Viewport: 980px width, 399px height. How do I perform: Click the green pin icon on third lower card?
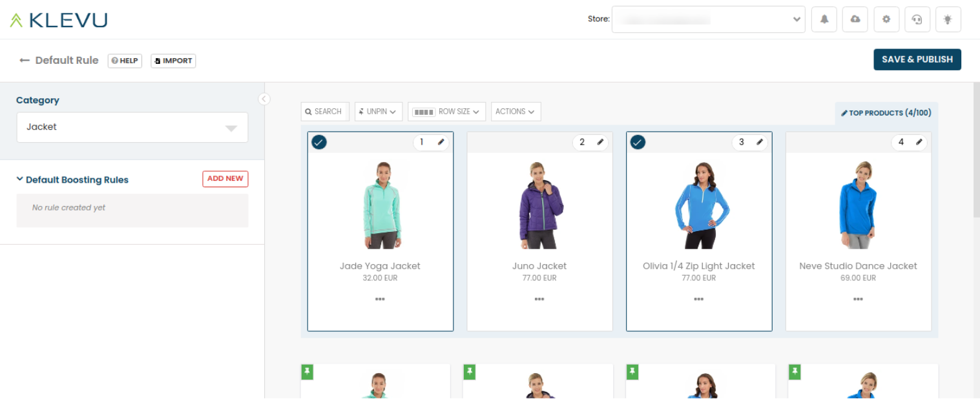[632, 372]
